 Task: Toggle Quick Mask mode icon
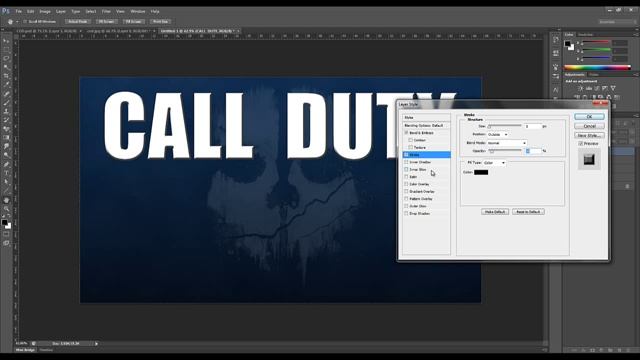pyautogui.click(x=6, y=234)
